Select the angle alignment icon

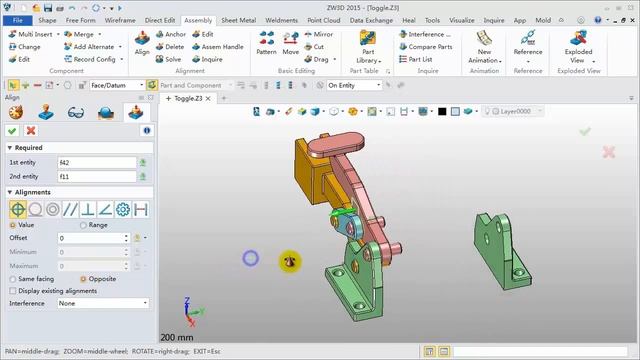click(x=105, y=210)
